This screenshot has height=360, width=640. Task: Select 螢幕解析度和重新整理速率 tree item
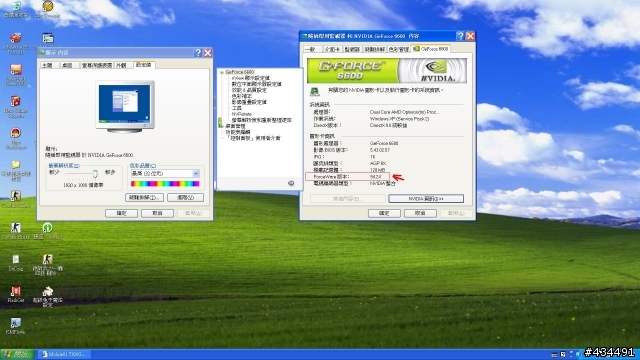[x=262, y=120]
